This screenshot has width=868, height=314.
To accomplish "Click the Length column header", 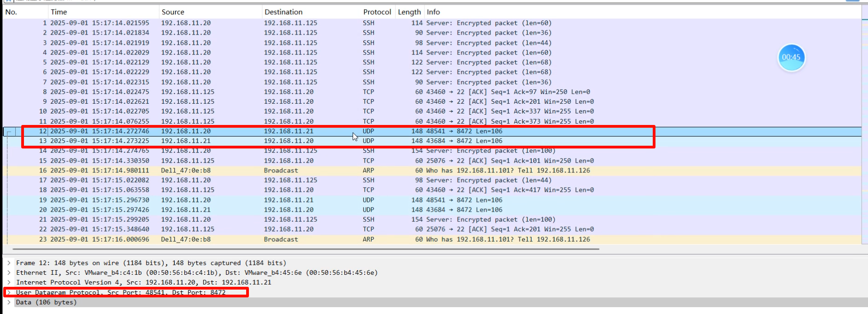I will pyautogui.click(x=409, y=12).
